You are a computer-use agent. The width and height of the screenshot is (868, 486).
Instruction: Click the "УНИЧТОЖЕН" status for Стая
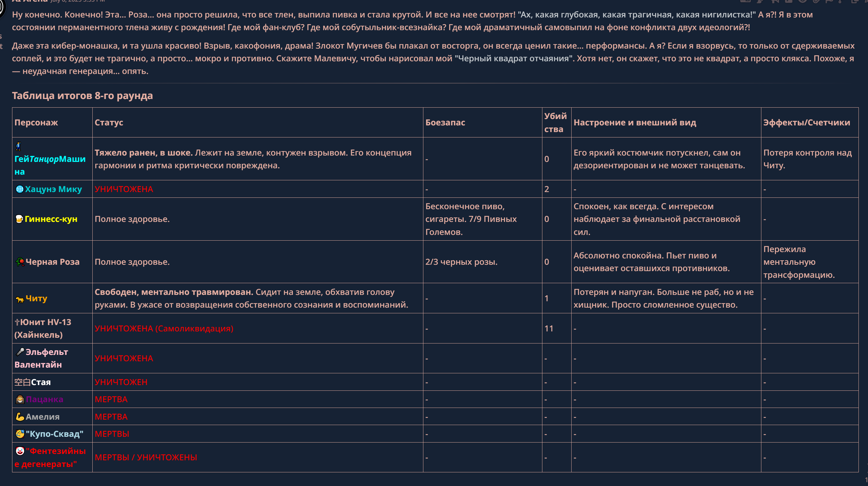click(121, 382)
